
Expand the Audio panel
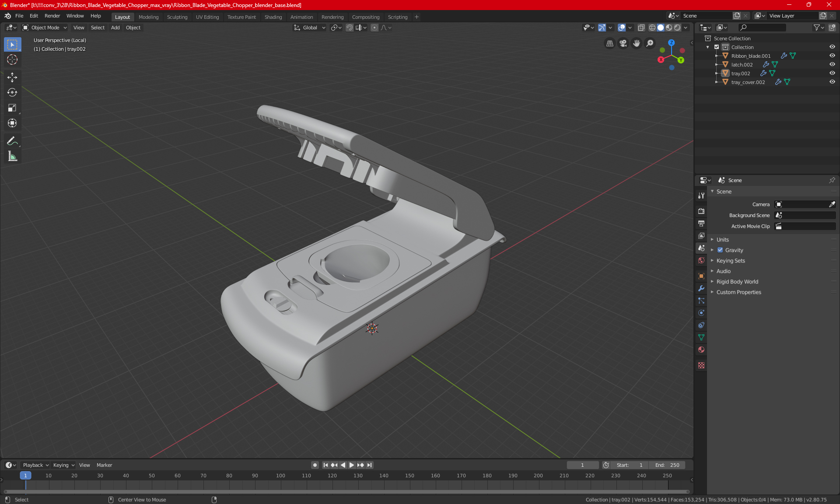point(723,271)
